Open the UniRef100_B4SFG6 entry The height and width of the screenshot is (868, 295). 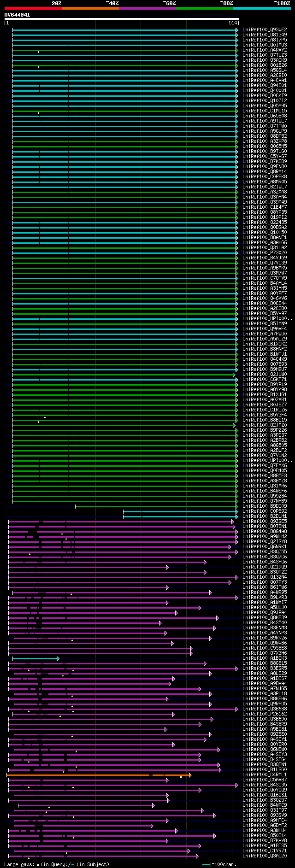coord(265,562)
